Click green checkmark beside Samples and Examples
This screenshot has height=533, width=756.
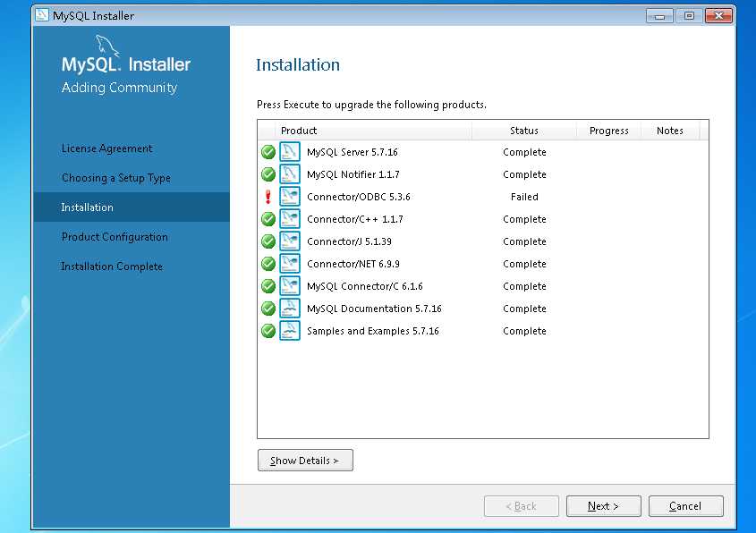tap(268, 331)
